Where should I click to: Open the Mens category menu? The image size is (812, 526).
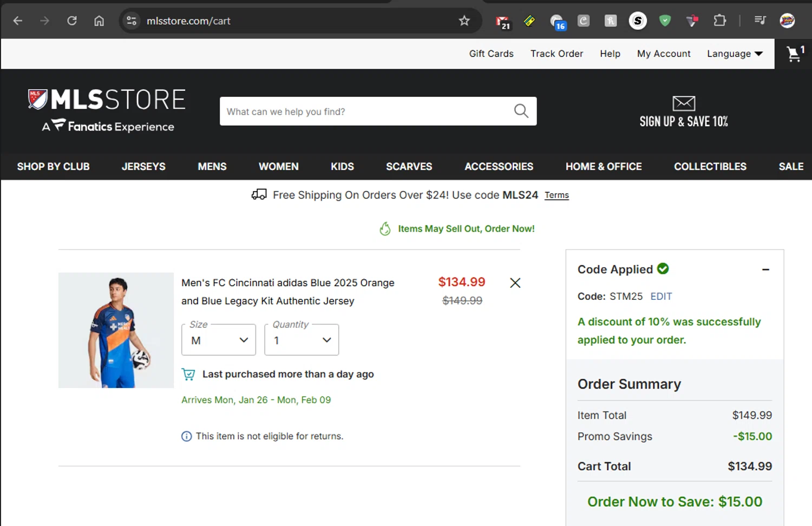(212, 167)
